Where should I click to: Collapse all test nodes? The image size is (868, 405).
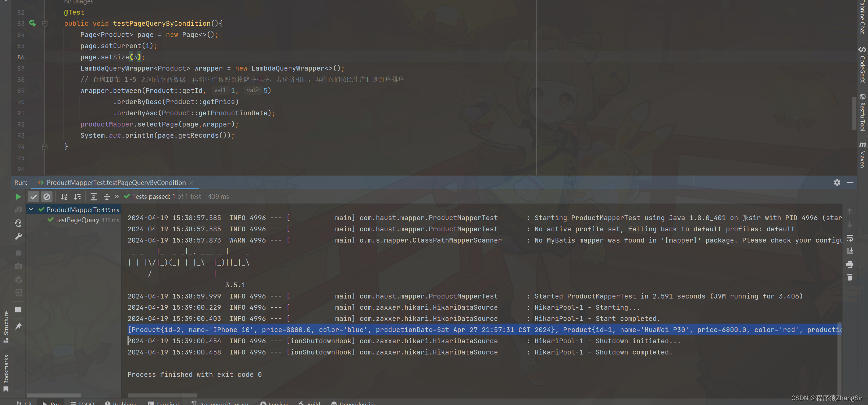coord(107,197)
